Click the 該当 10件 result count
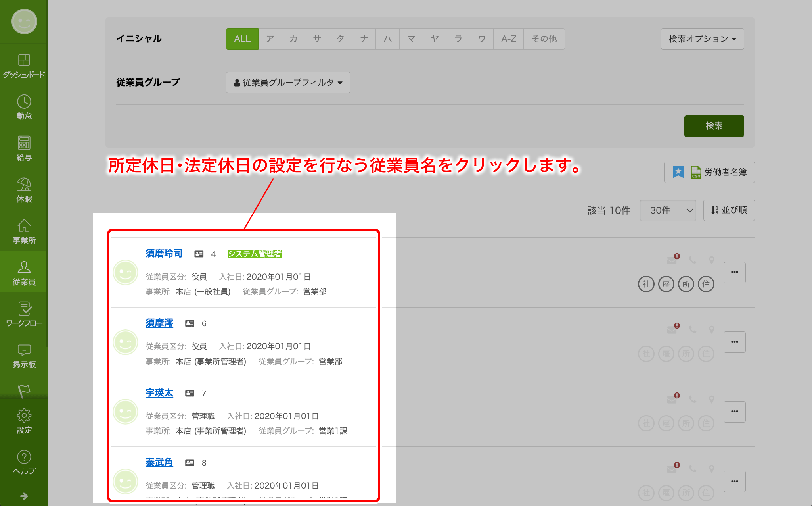The width and height of the screenshot is (812, 506). pos(609,210)
